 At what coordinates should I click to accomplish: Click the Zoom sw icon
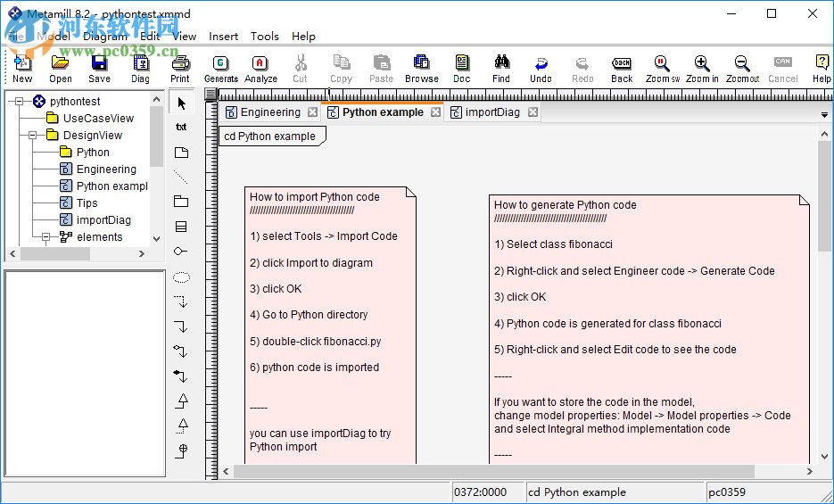pos(662,69)
